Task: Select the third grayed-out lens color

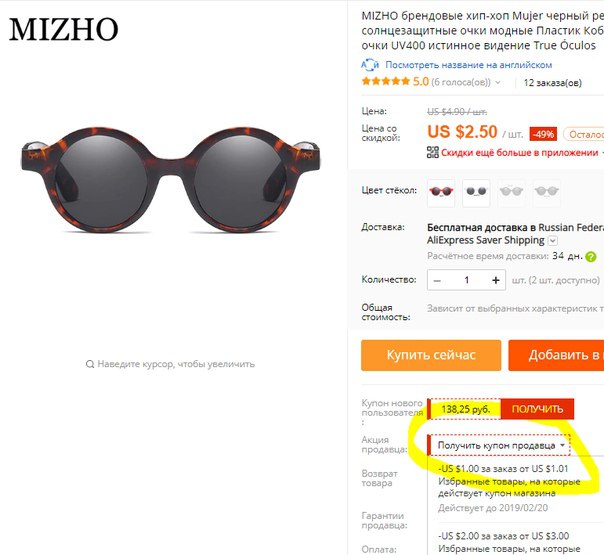Action: point(511,193)
